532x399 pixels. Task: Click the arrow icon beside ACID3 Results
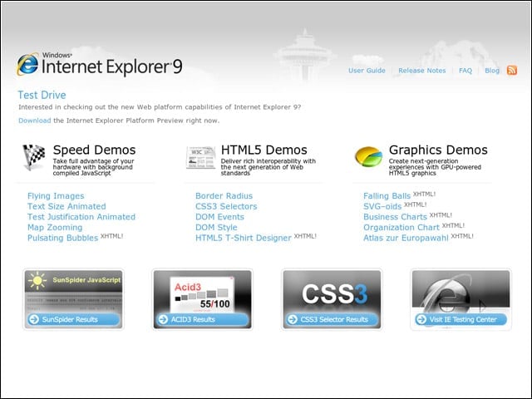163,319
